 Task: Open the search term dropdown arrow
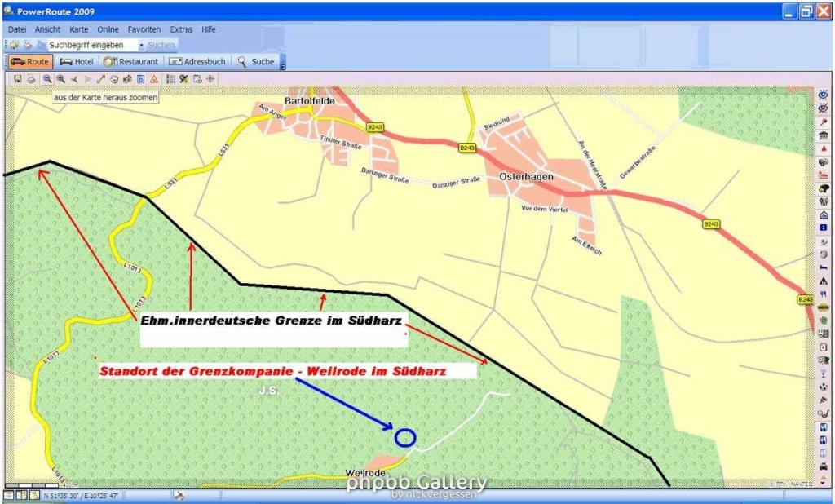141,45
